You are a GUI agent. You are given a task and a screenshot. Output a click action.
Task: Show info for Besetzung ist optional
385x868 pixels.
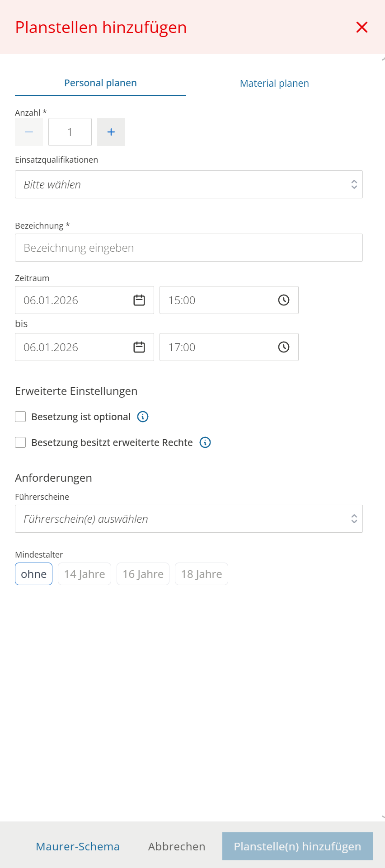(x=143, y=417)
